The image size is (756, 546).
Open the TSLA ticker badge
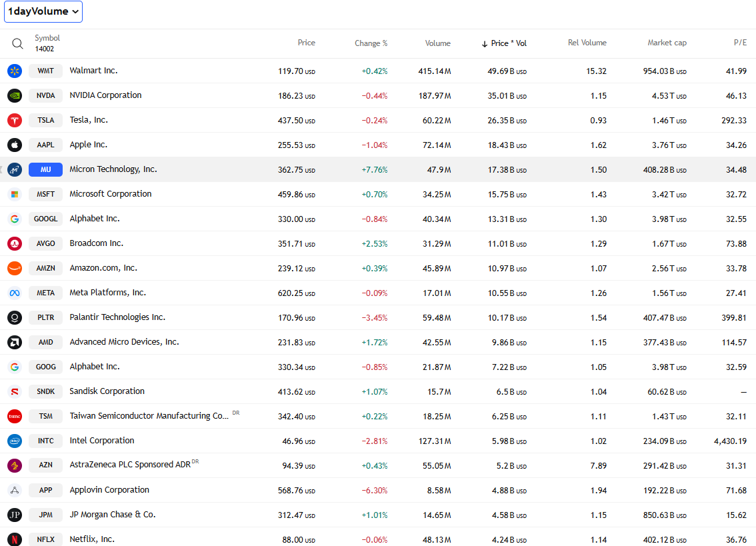(x=46, y=120)
